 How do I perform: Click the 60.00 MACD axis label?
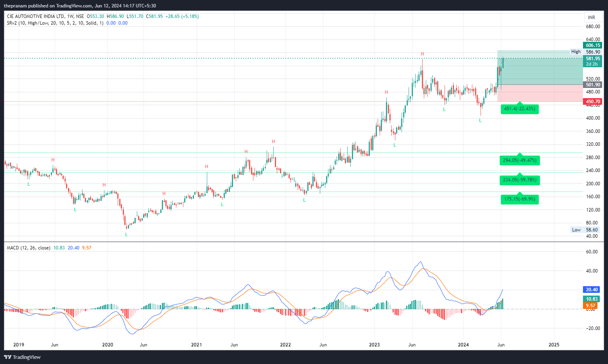(592, 252)
